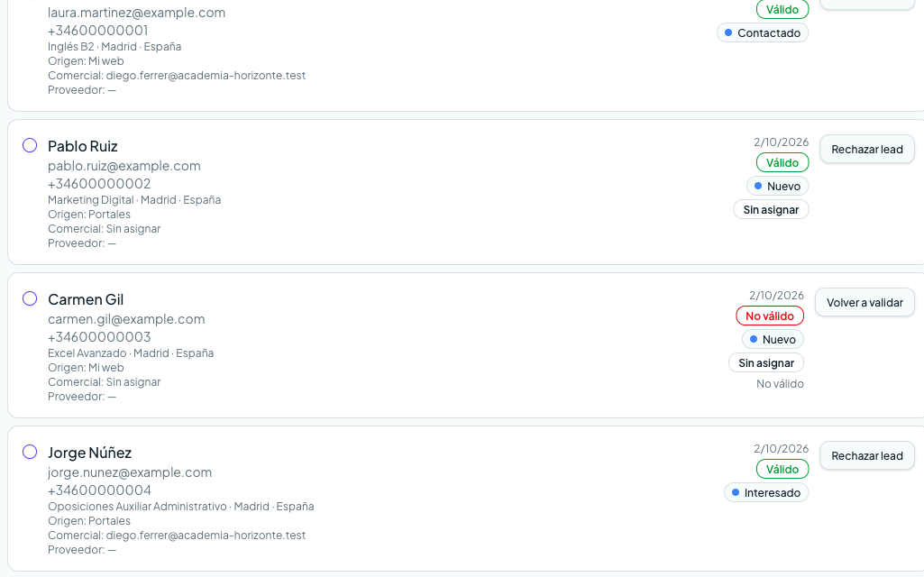This screenshot has width=924, height=577.
Task: Open Contactado status dropdown for Laura Martinez
Action: click(763, 33)
